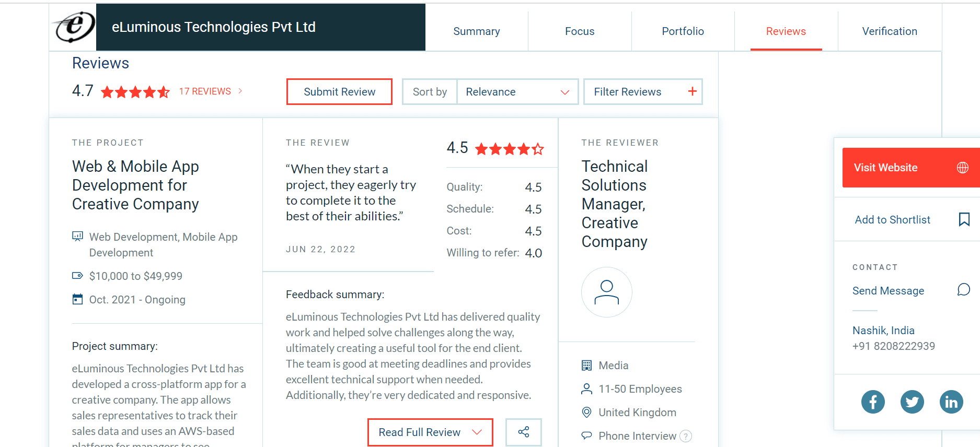Click the reviewer profile avatar
The width and height of the screenshot is (980, 447).
click(x=606, y=292)
